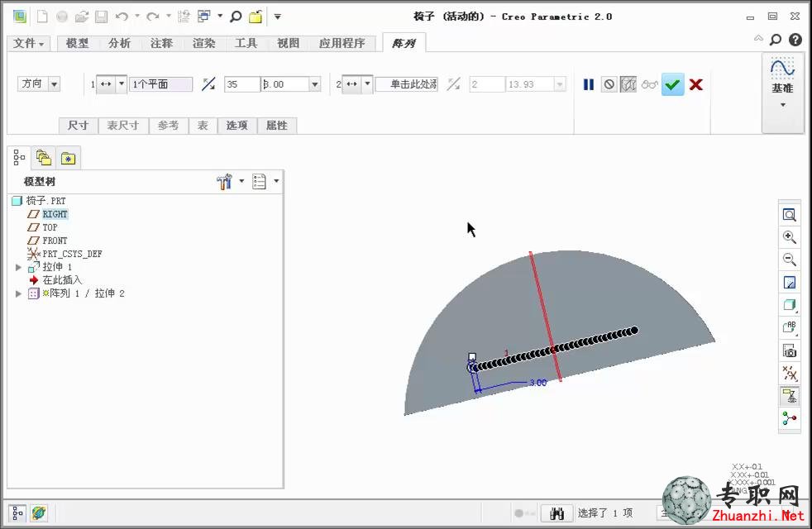
Task: Open display style cube icon
Action: (789, 305)
